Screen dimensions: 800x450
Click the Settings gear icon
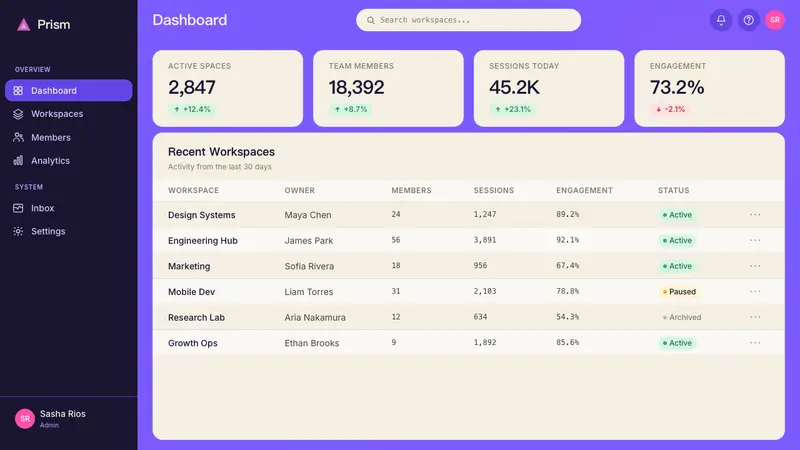[x=18, y=231]
